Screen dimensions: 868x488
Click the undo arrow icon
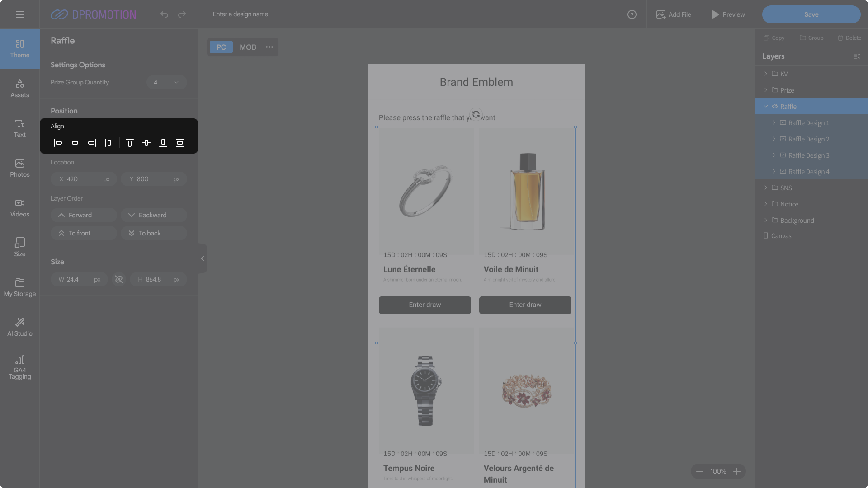pyautogui.click(x=164, y=14)
